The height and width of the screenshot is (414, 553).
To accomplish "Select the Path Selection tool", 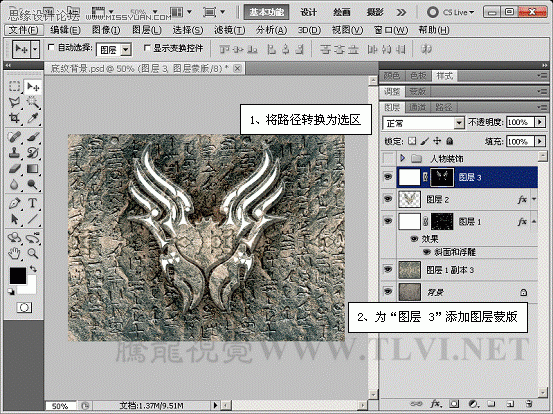I will (14, 219).
